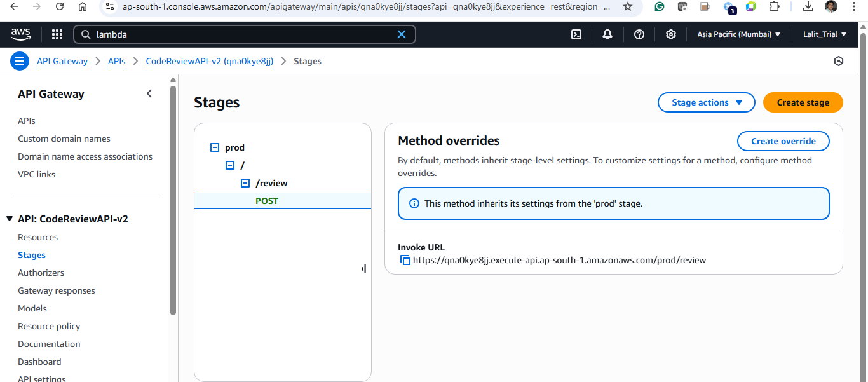The image size is (868, 382).
Task: Collapse the API: CodeReviewAPI-v2 section triangle
Action: 10,219
